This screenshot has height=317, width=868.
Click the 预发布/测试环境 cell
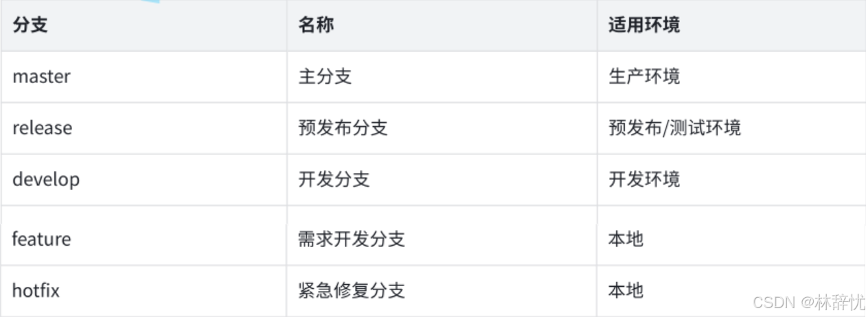click(674, 128)
